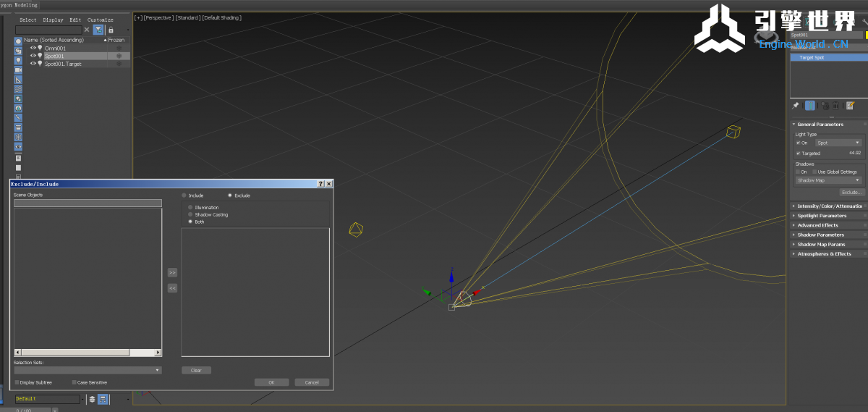This screenshot has width=868, height=412.
Task: Open the Display menu in scene explorer
Action: point(53,20)
